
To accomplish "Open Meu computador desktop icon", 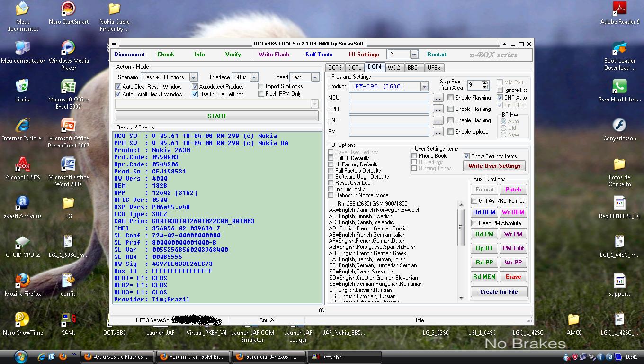I will [x=23, y=52].
